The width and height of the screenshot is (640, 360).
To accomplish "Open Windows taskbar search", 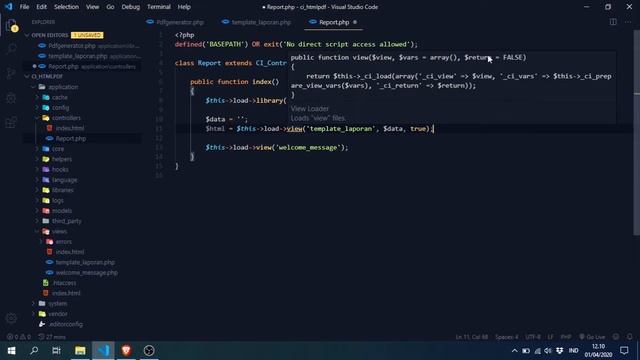I will pyautogui.click(x=34, y=351).
